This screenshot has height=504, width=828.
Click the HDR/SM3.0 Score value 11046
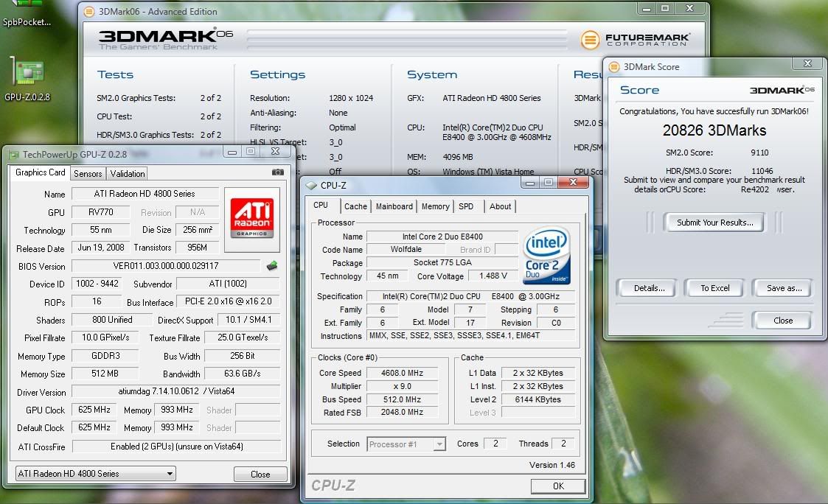pyautogui.click(x=762, y=171)
